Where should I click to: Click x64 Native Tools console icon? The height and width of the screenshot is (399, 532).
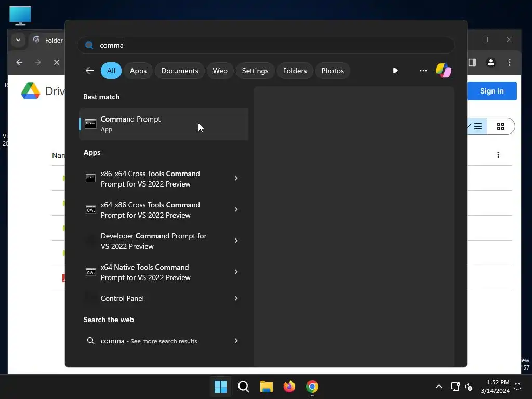90,272
